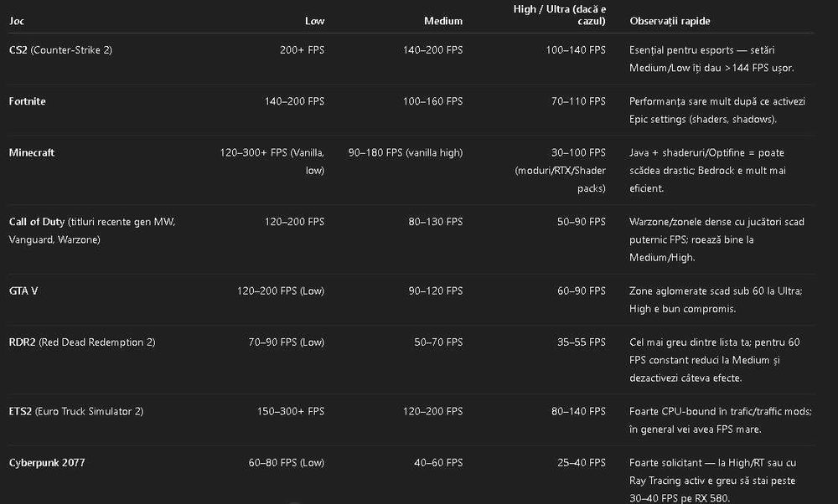Image resolution: width=838 pixels, height=504 pixels.
Task: Click the GTA V 'Zone aglomerate' observation text
Action: [715, 300]
